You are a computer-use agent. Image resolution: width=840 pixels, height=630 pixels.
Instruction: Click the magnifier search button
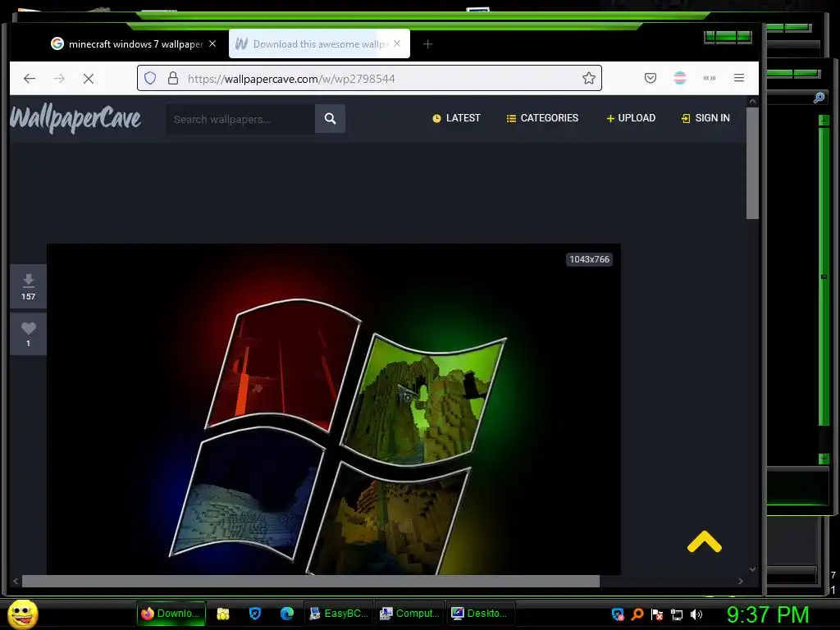tap(330, 119)
